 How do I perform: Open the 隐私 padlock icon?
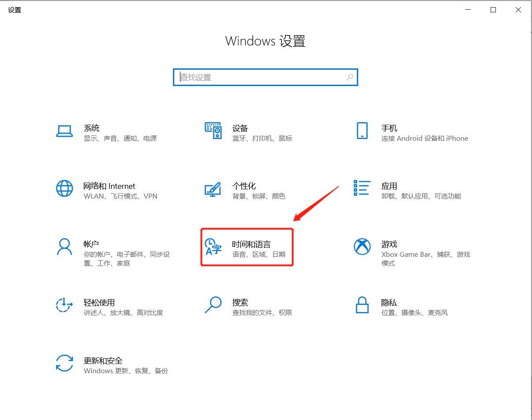click(x=362, y=305)
